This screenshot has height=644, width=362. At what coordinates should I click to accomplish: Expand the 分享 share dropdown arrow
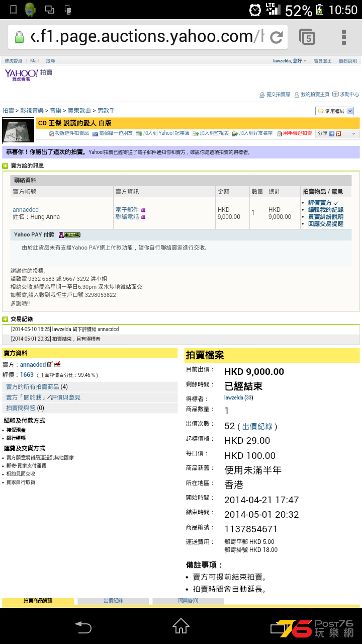point(353,134)
